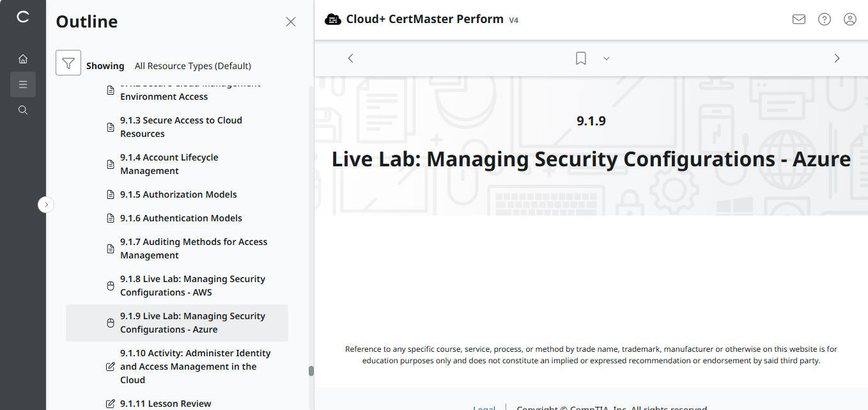Navigate to the next page arrow

pyautogui.click(x=837, y=58)
